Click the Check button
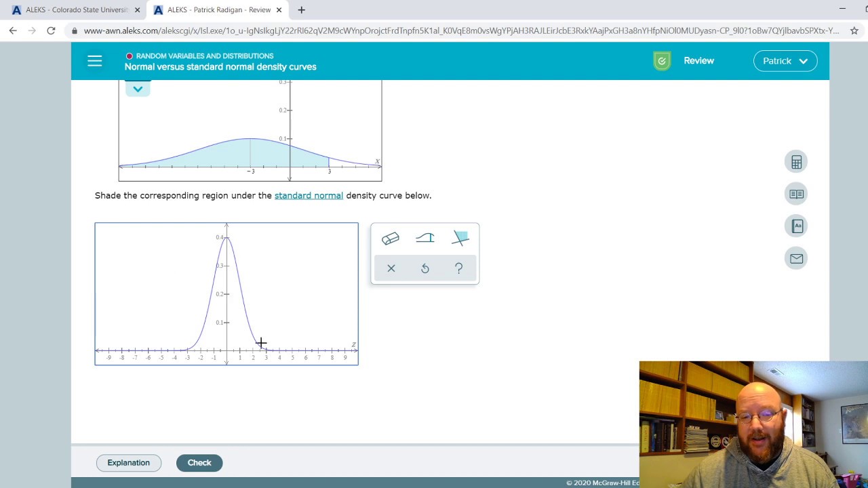Viewport: 868px width, 488px height. [x=199, y=463]
